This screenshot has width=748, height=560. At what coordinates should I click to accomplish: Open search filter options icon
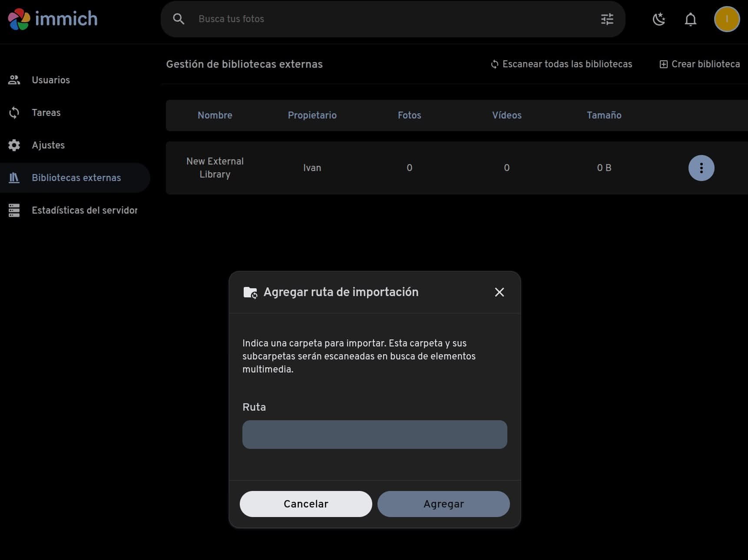(607, 19)
